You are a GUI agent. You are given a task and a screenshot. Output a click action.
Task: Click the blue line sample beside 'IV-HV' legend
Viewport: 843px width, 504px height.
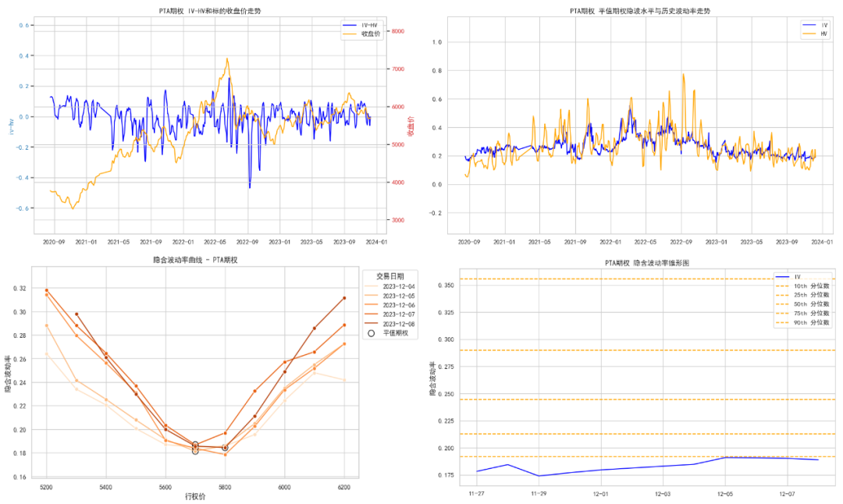pos(350,25)
